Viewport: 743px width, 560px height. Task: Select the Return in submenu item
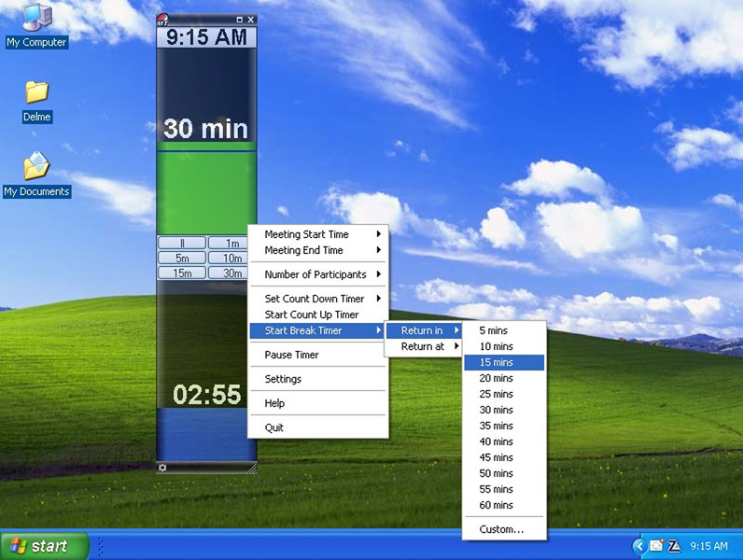click(423, 330)
